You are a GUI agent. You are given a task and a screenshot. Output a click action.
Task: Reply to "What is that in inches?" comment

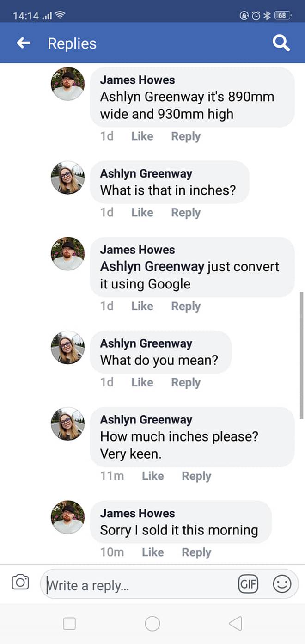click(186, 213)
